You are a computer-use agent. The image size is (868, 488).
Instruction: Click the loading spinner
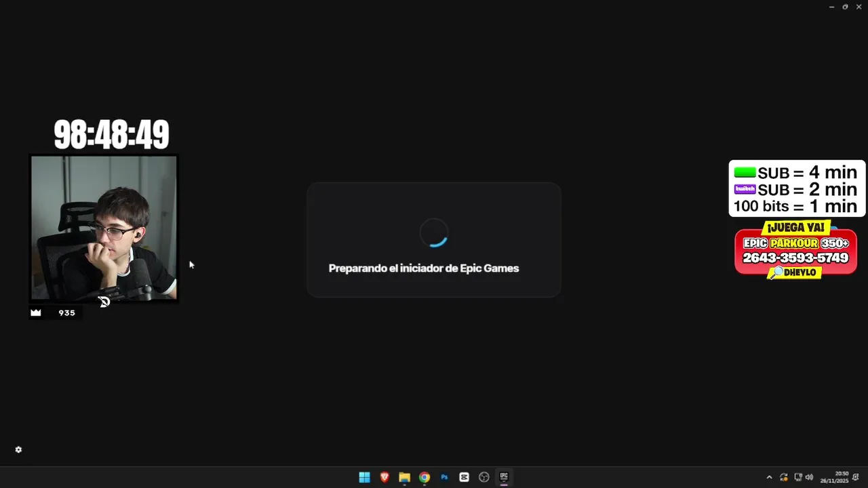click(434, 232)
